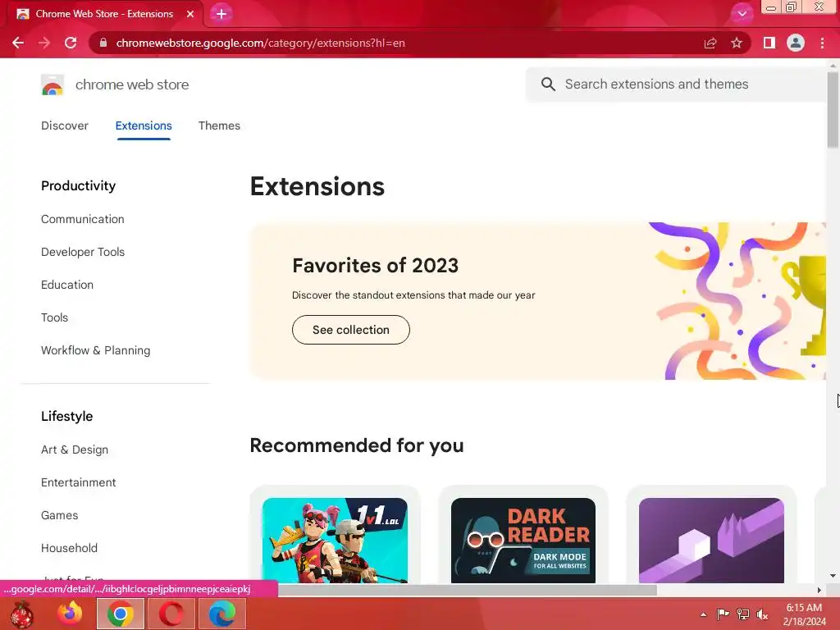Click the Lifestyle heading
840x630 pixels.
pyautogui.click(x=67, y=416)
